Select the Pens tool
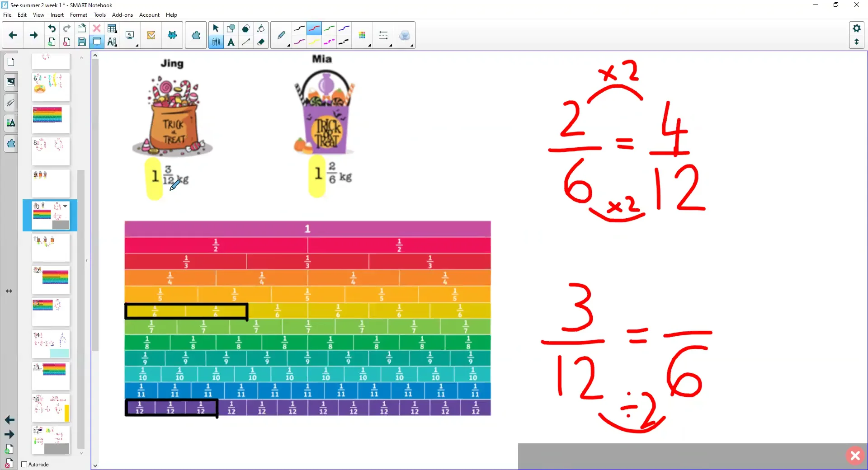The image size is (868, 470). 216,42
